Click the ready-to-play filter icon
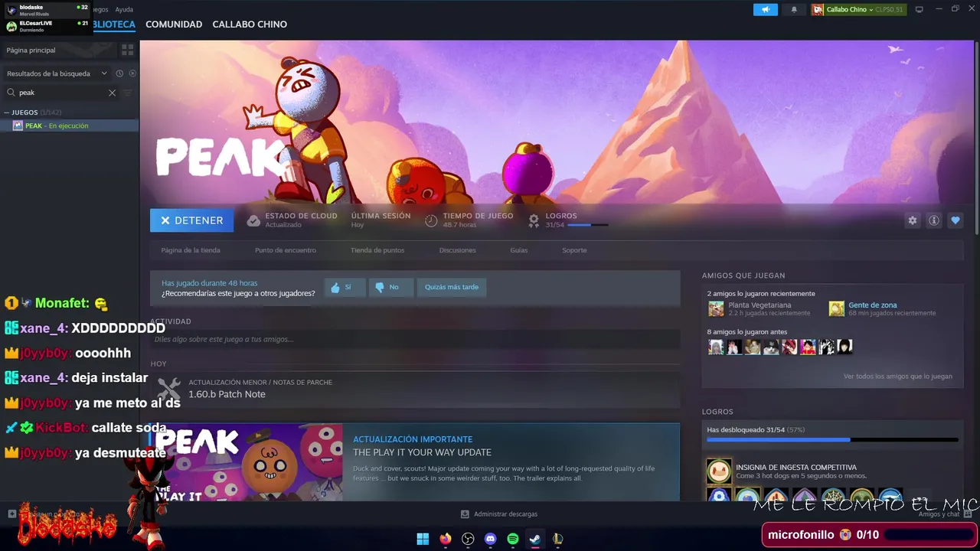 pos(132,73)
